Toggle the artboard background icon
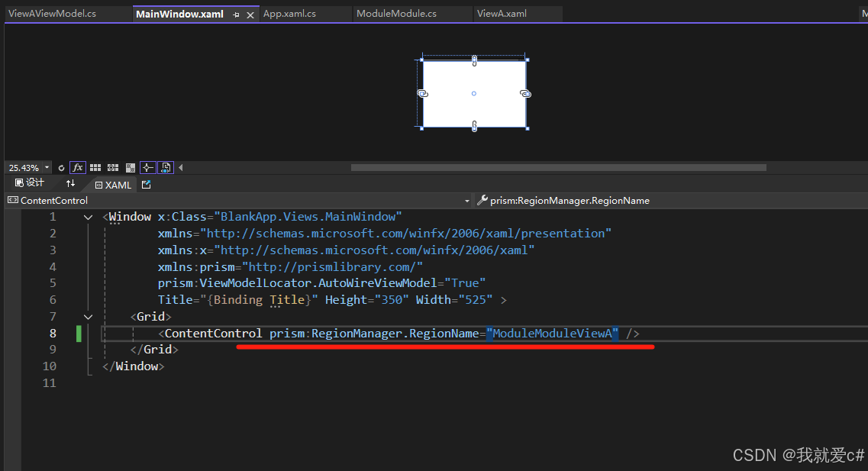The height and width of the screenshot is (471, 868). (x=130, y=167)
